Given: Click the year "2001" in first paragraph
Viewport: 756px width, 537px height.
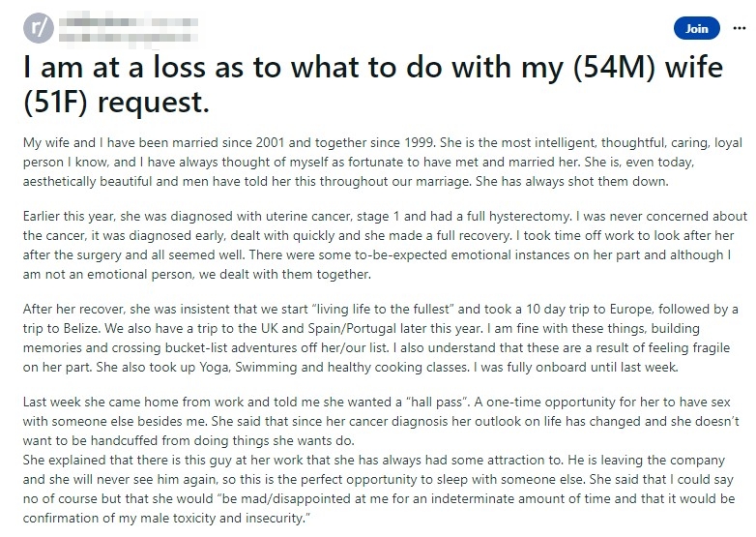Looking at the screenshot, I should click(x=271, y=143).
